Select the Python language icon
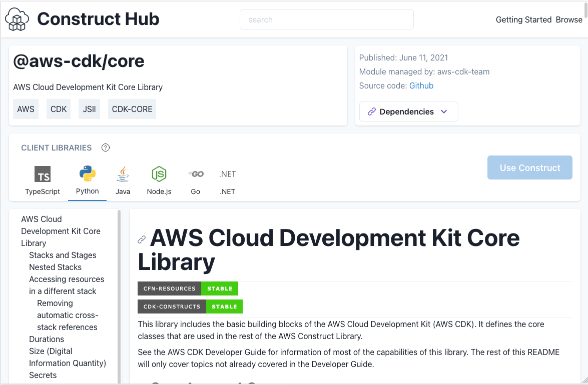 [87, 173]
